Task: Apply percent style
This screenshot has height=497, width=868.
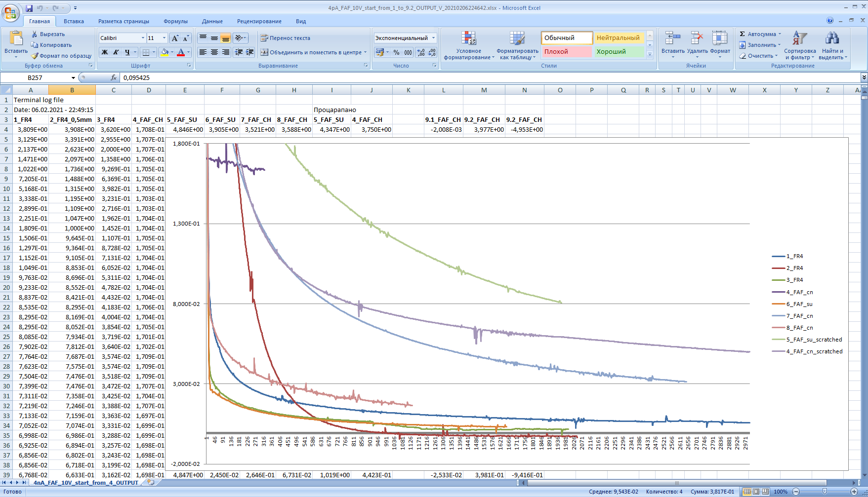Action: (x=396, y=52)
